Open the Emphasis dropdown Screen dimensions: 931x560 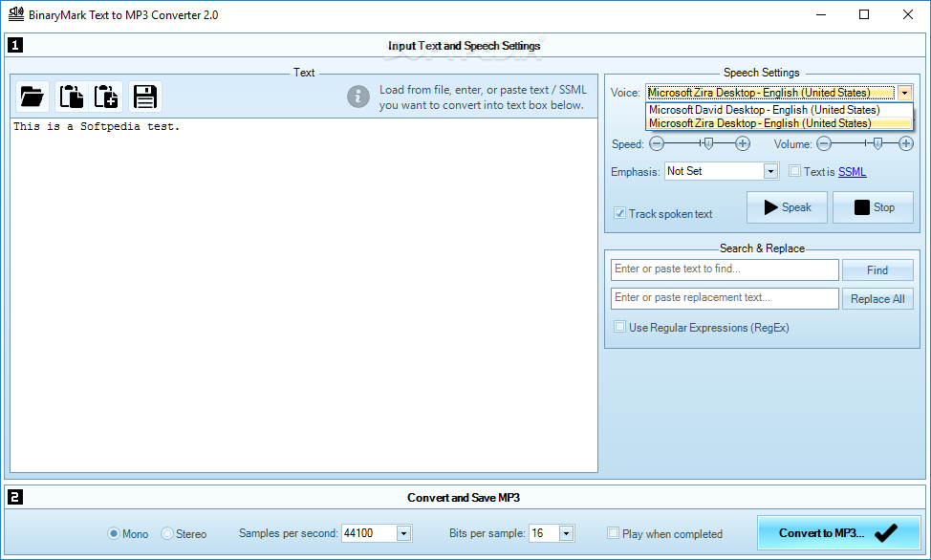coord(770,171)
